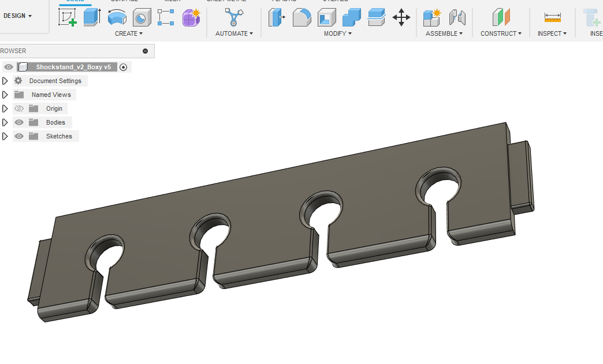603x364 pixels.
Task: Pick the Move/Copy tool
Action: pyautogui.click(x=401, y=17)
